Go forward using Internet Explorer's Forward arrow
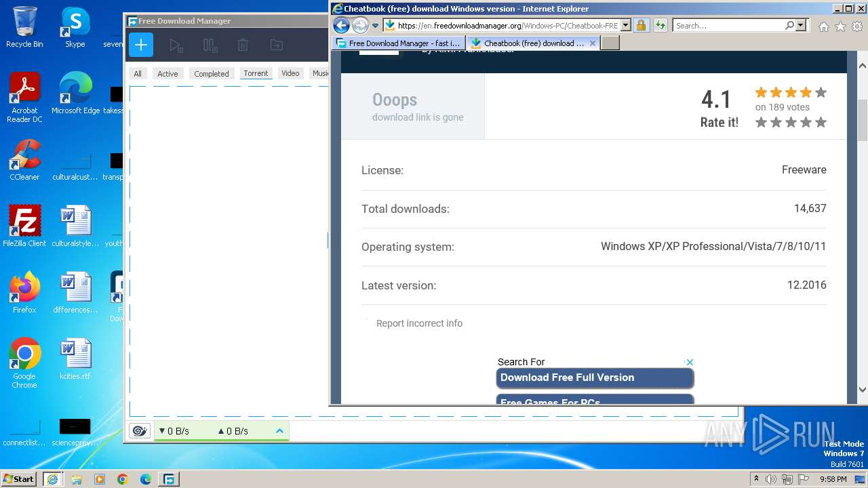This screenshot has width=868, height=488. pyautogui.click(x=360, y=26)
